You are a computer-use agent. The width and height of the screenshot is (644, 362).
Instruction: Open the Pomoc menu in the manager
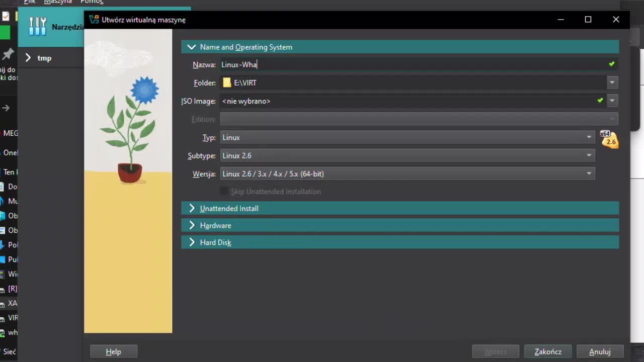tap(92, 2)
